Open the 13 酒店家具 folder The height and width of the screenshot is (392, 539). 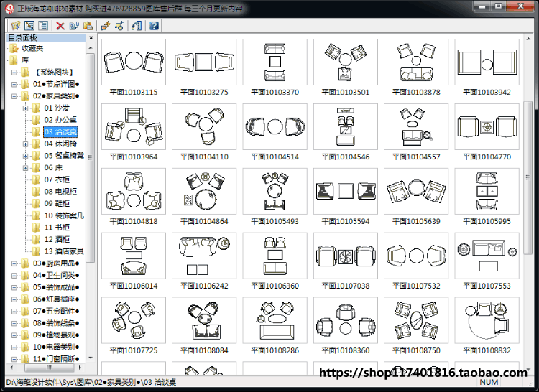[x=64, y=251]
